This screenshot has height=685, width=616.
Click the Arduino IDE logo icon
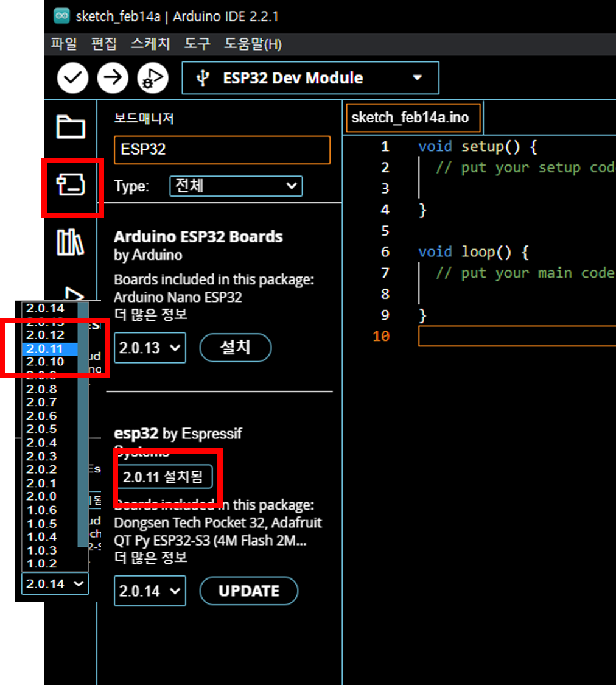pyautogui.click(x=61, y=16)
